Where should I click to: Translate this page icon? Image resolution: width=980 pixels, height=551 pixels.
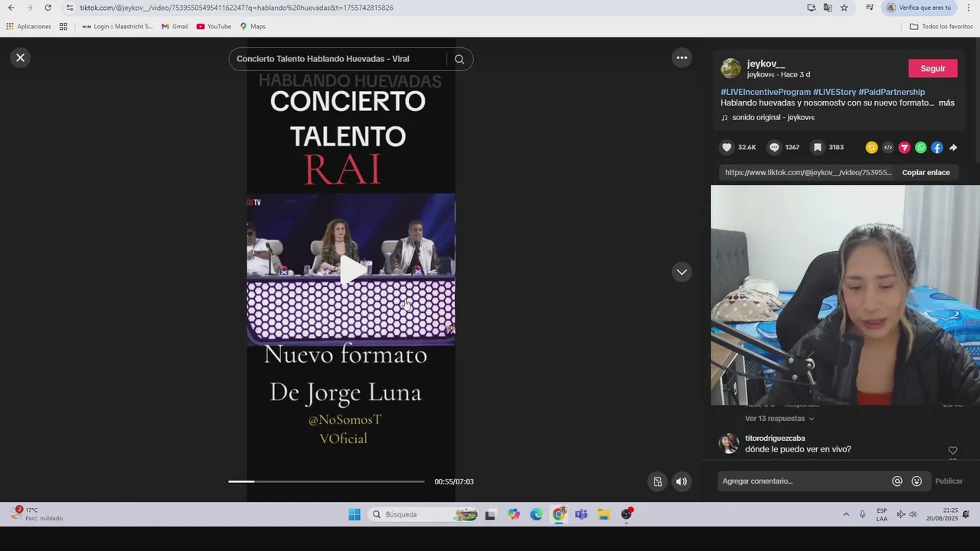[828, 8]
